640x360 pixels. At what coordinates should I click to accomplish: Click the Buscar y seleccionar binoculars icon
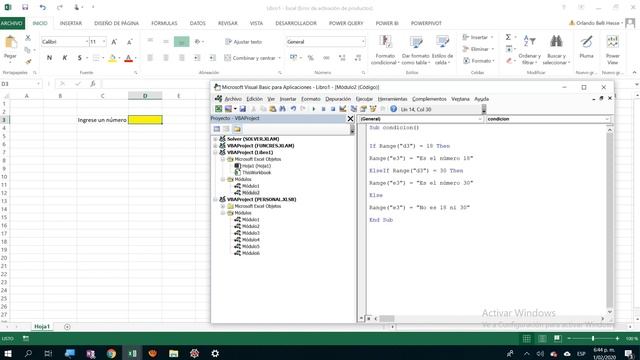click(556, 42)
